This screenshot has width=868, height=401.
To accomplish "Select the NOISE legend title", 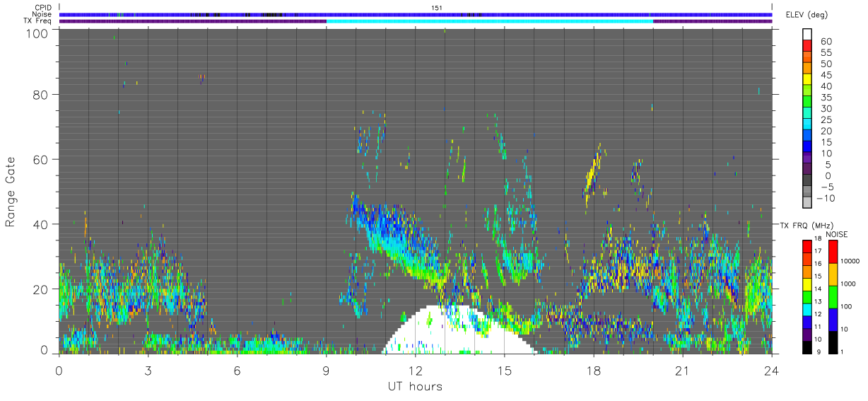I will pyautogui.click(x=835, y=234).
